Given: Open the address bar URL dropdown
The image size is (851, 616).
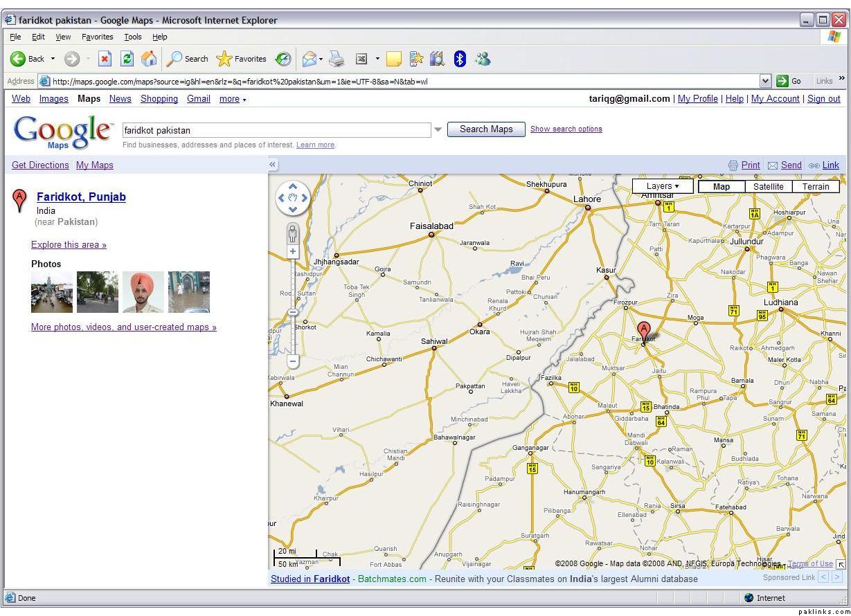Looking at the screenshot, I should click(765, 81).
